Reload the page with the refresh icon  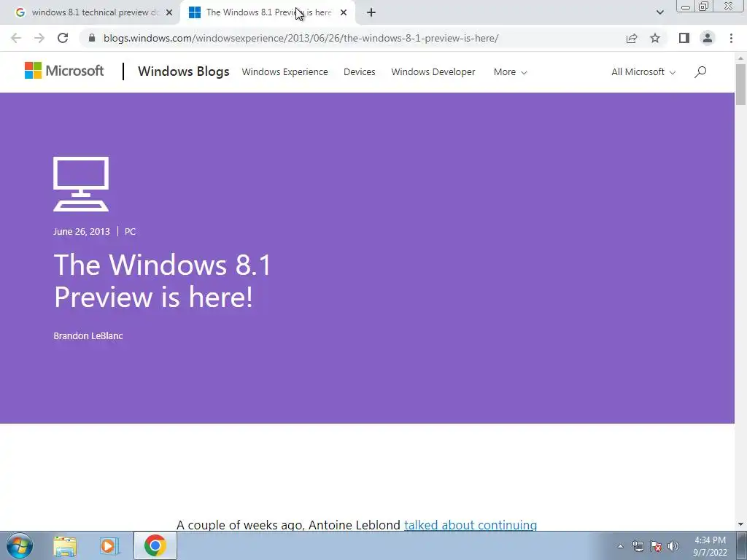coord(63,38)
